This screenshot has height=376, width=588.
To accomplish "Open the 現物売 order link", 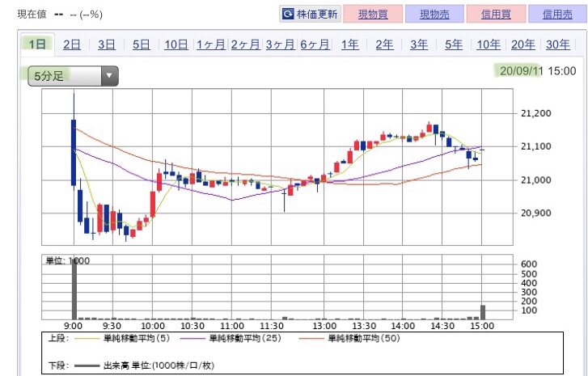I will pos(434,14).
